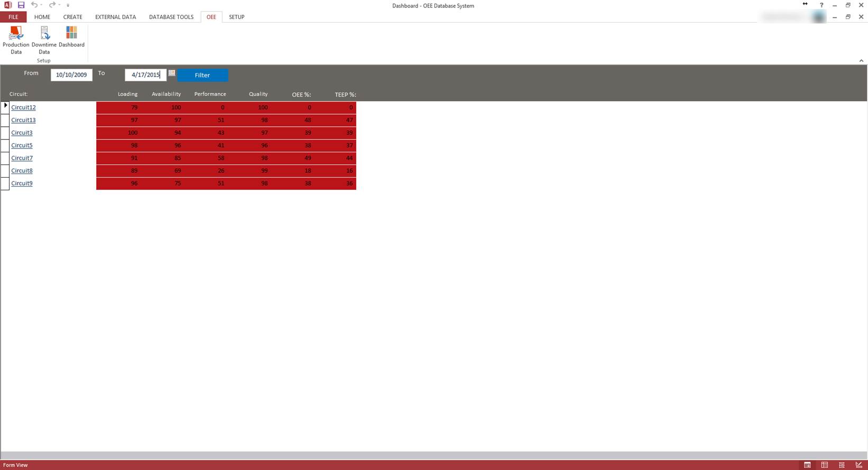
Task: Select the Circuit12 record selector
Action: [5, 107]
